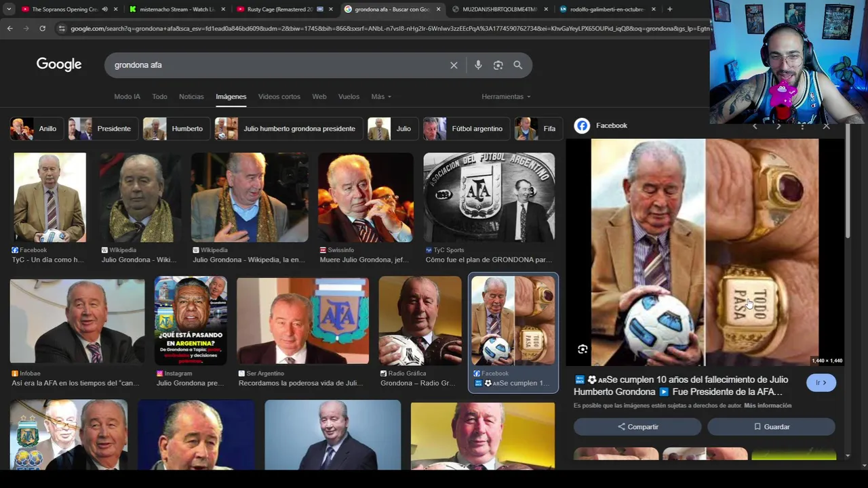Image resolution: width=868 pixels, height=488 pixels.
Task: Switch to the Videos cortos tab
Action: [279, 97]
